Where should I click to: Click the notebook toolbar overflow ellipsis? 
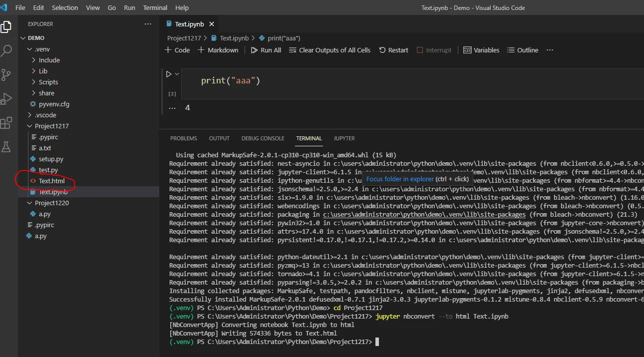click(x=550, y=50)
